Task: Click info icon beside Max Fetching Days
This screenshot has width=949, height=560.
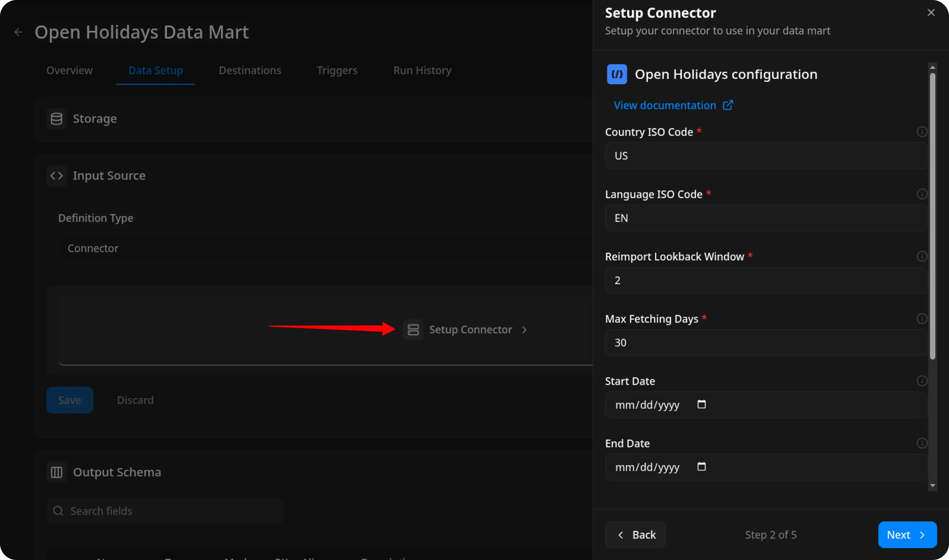Action: (921, 318)
